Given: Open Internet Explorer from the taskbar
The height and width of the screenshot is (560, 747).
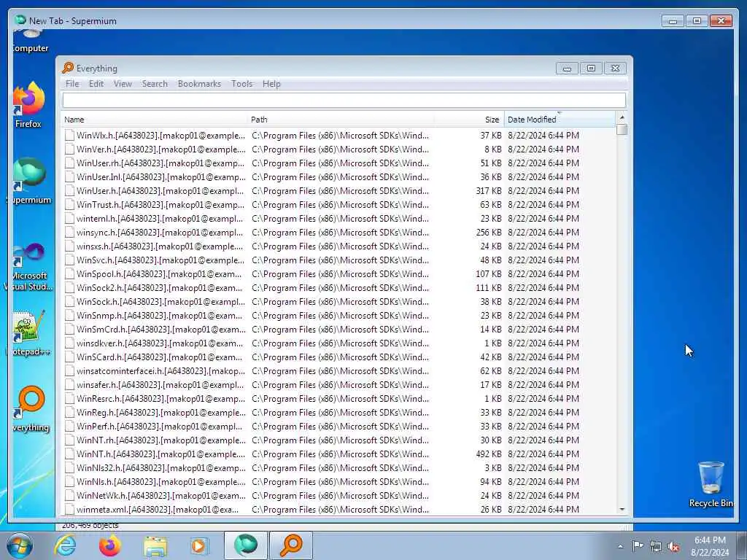Looking at the screenshot, I should pos(65,545).
